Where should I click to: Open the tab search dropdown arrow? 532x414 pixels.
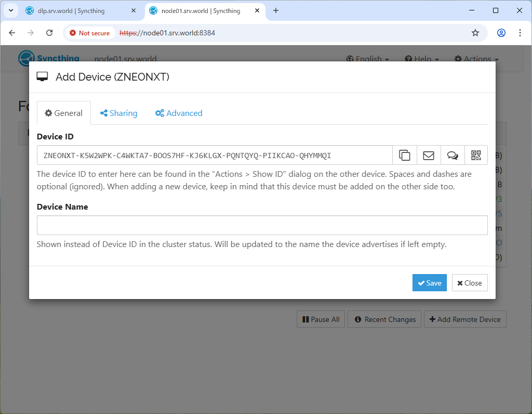(11, 10)
